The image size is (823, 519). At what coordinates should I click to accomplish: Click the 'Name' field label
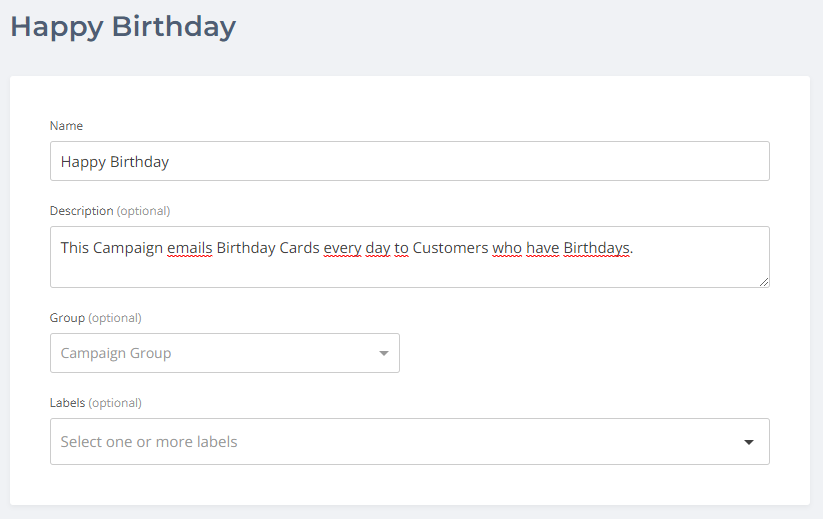pyautogui.click(x=66, y=126)
